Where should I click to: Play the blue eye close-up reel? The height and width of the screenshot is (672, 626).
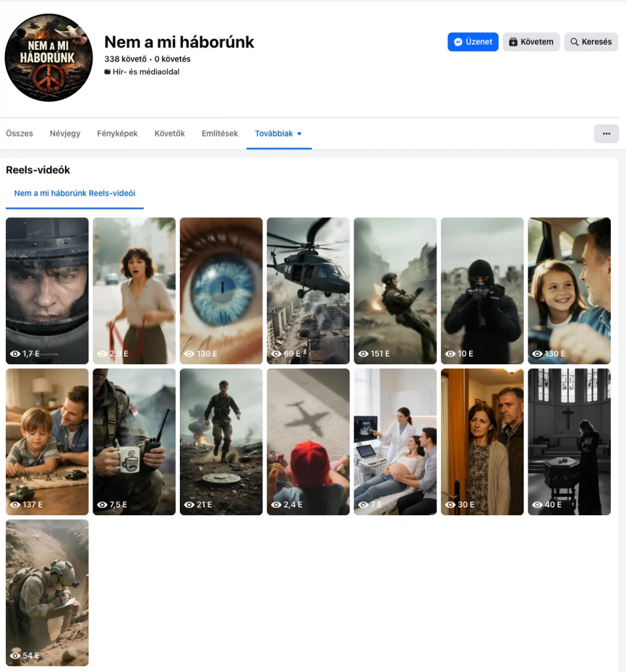click(x=220, y=291)
